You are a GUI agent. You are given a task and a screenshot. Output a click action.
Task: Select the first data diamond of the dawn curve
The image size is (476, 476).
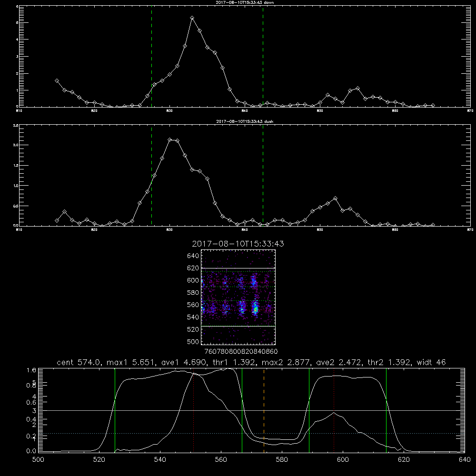57,81
